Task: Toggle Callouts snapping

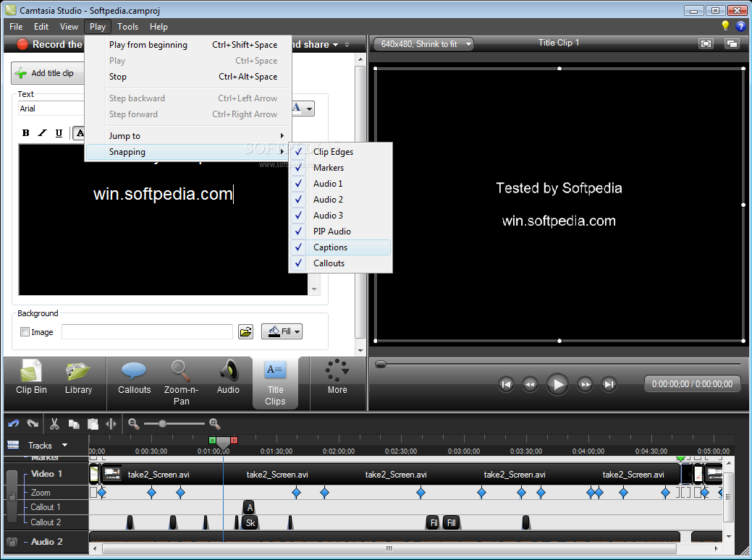Action: (340, 263)
